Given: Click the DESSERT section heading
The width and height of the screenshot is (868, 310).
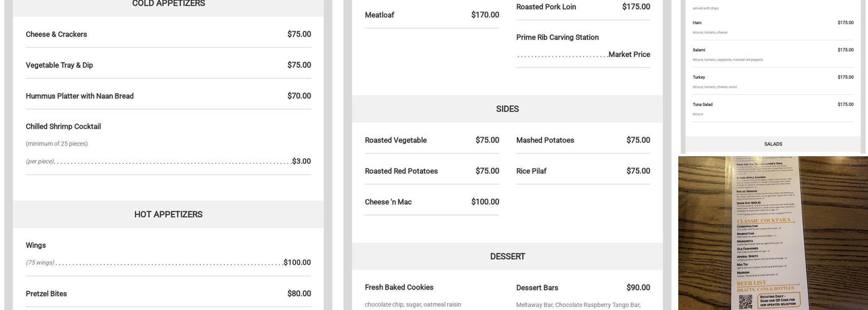Looking at the screenshot, I should pyautogui.click(x=507, y=257).
